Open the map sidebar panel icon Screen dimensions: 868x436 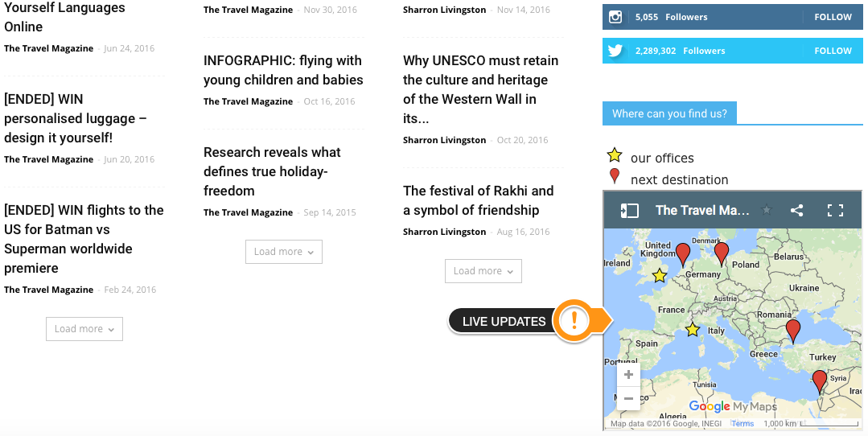point(629,210)
